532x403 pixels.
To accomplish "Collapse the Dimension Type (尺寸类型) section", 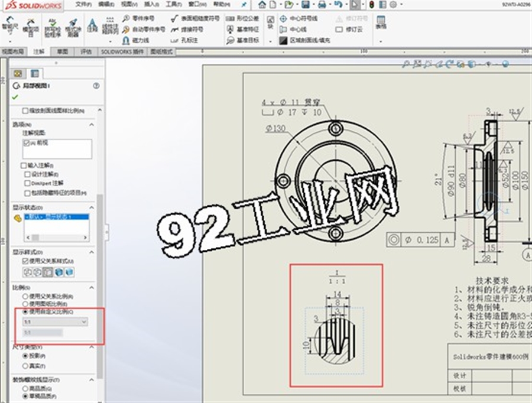I will tap(92, 347).
